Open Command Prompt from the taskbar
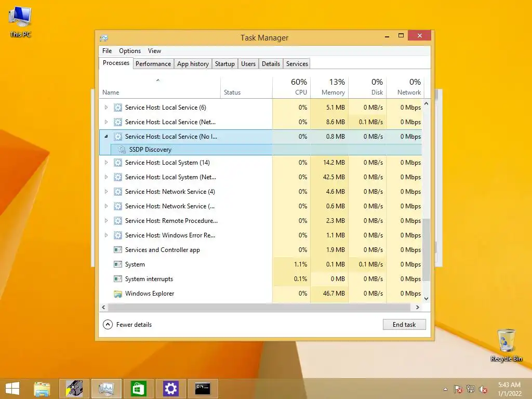 pos(203,389)
